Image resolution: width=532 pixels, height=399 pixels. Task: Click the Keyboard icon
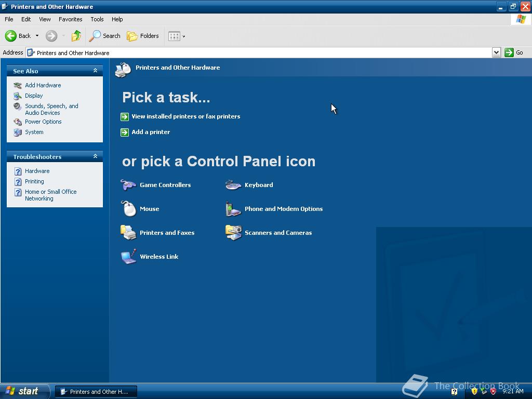pos(233,185)
